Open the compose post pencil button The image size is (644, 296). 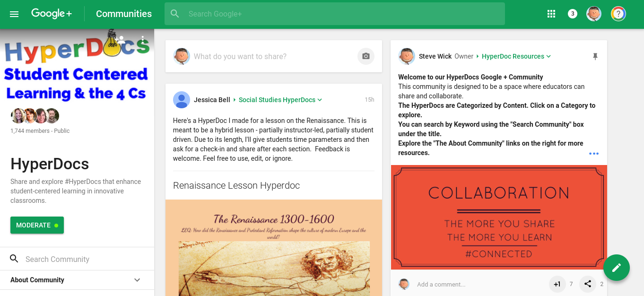tap(617, 268)
